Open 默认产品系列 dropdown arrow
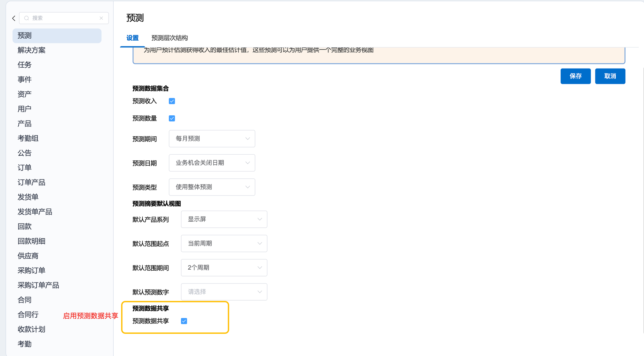 (260, 219)
